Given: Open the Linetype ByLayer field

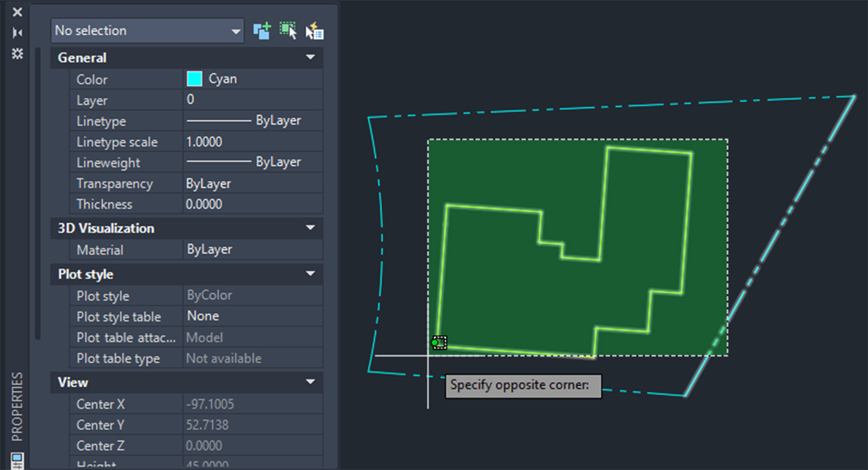Looking at the screenshot, I should [x=253, y=121].
